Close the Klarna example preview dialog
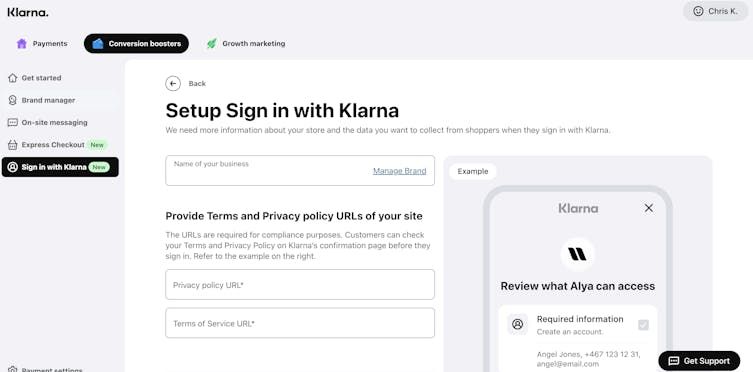 (649, 208)
